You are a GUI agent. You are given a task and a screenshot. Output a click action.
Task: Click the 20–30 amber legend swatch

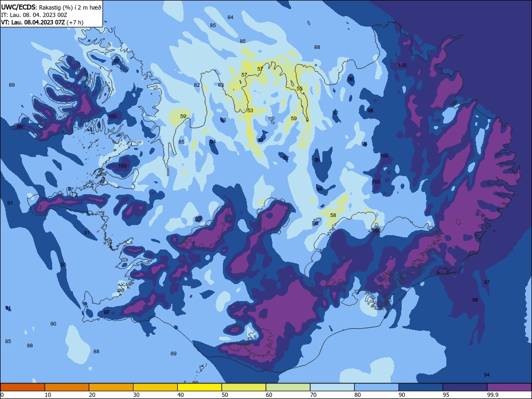coord(111,387)
